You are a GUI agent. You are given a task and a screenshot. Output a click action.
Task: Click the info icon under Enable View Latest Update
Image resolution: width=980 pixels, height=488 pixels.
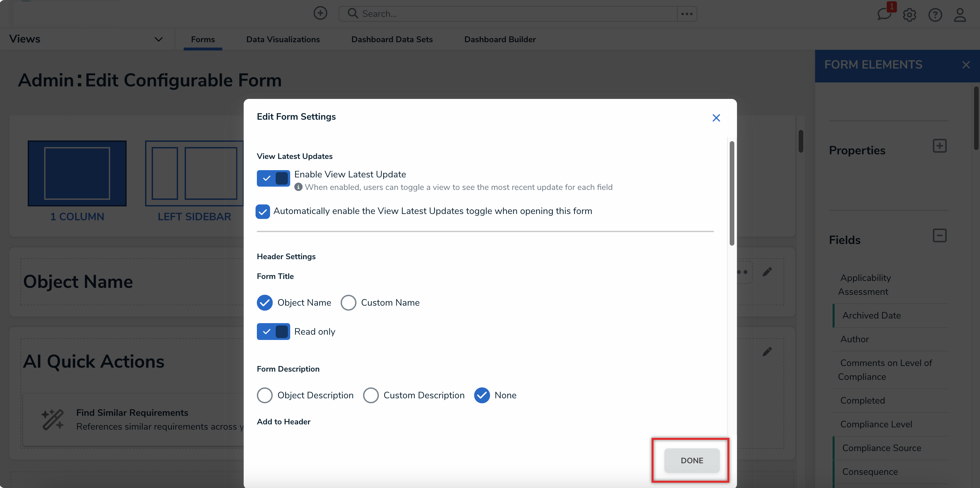coord(298,187)
